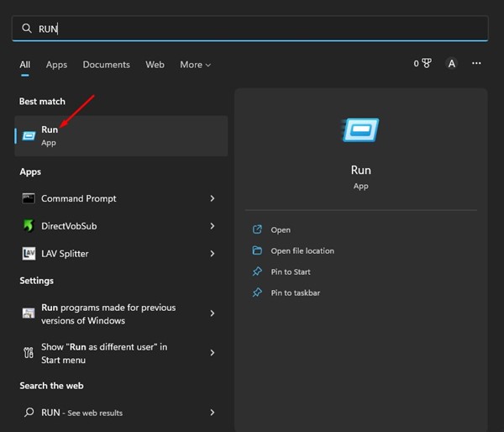Pin Run to Start
Image resolution: width=504 pixels, height=432 pixels.
[x=290, y=271]
